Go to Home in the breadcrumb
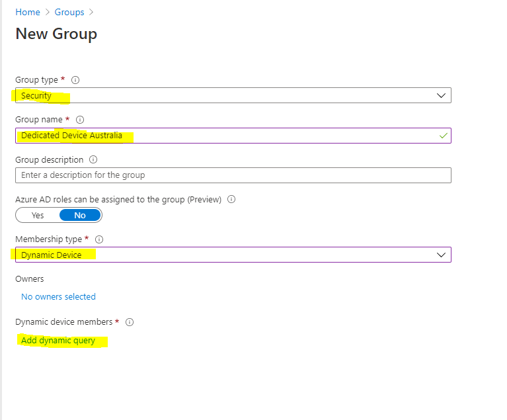The height and width of the screenshot is (420, 507). tap(28, 12)
